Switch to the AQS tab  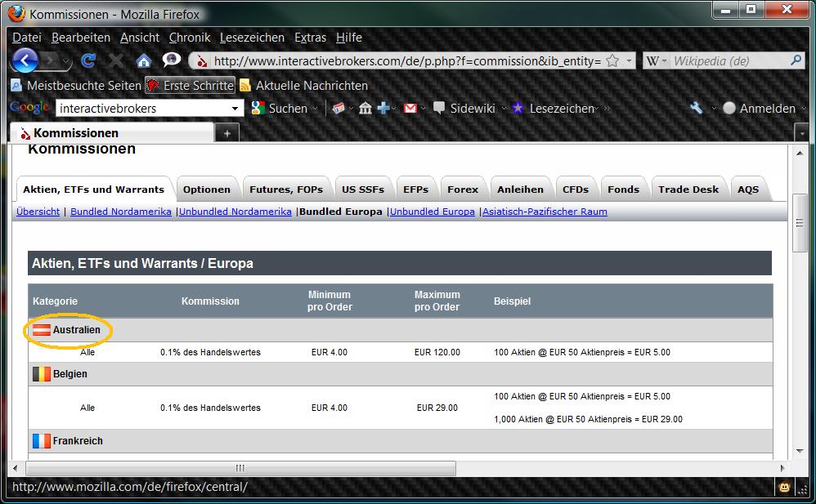(748, 190)
